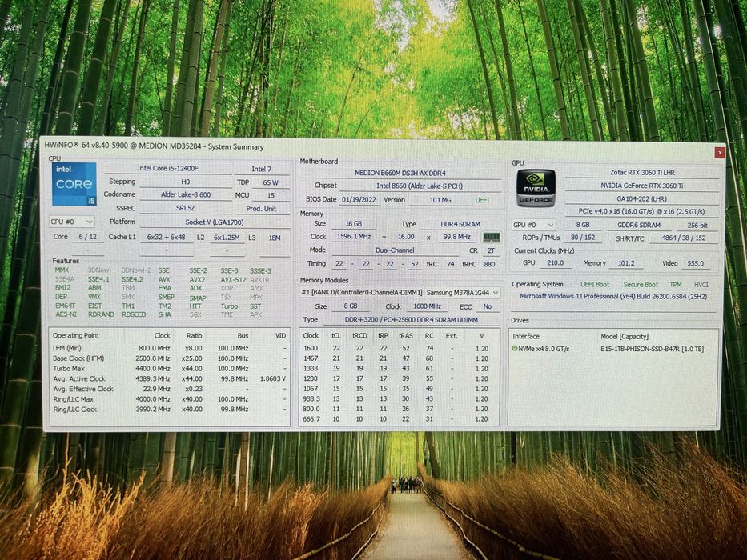Screen dimensions: 747x560
Task: Click the L1 cache value 6x32 + 6x48
Action: pyautogui.click(x=167, y=237)
